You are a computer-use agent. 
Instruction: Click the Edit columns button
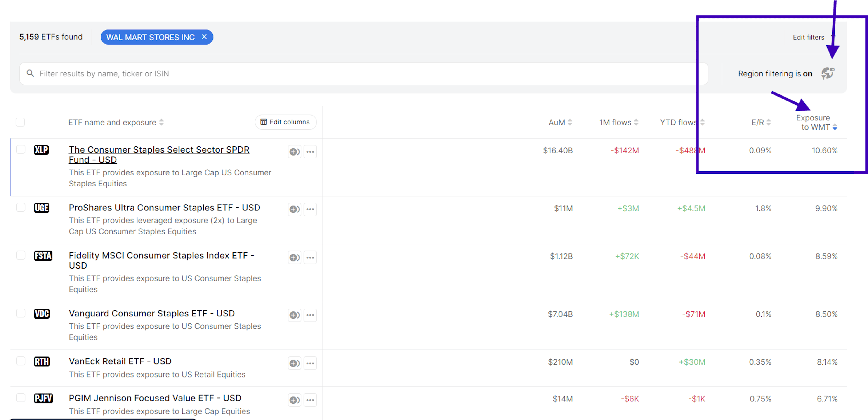285,122
